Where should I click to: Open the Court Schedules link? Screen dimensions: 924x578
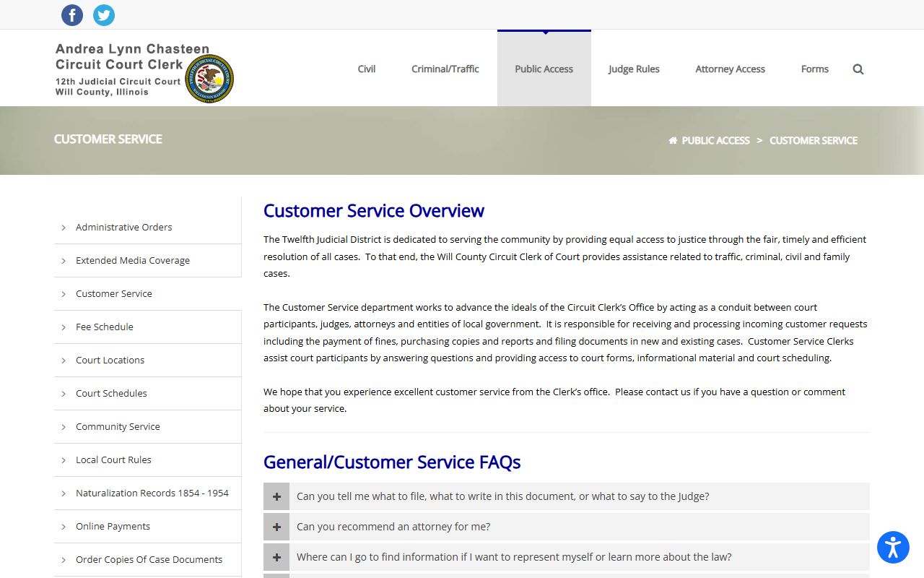coord(111,393)
